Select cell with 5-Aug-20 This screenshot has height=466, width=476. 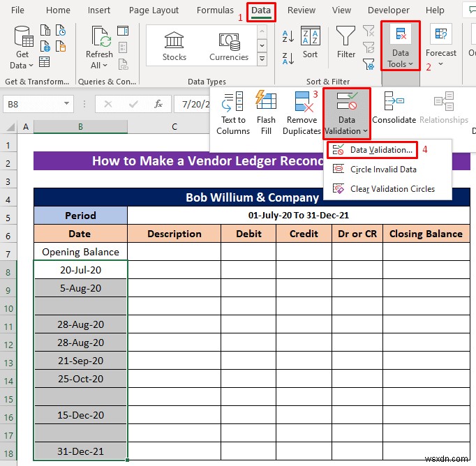[80, 288]
